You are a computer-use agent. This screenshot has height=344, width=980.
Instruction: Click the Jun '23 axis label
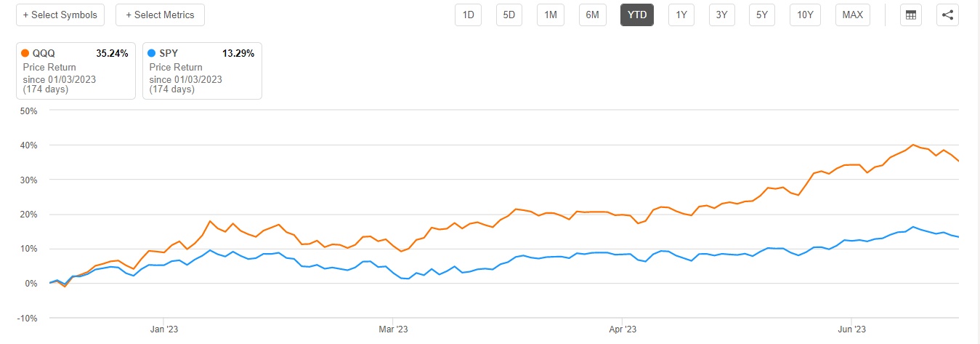point(851,329)
